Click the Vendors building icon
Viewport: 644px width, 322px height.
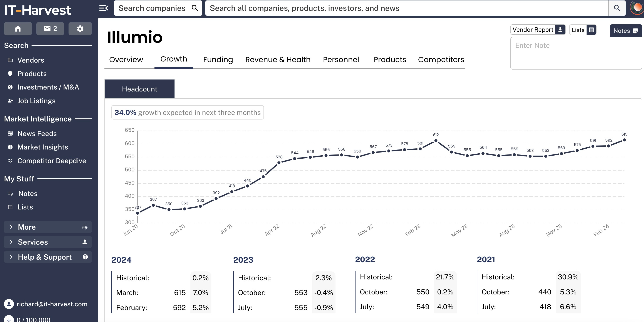(x=10, y=60)
